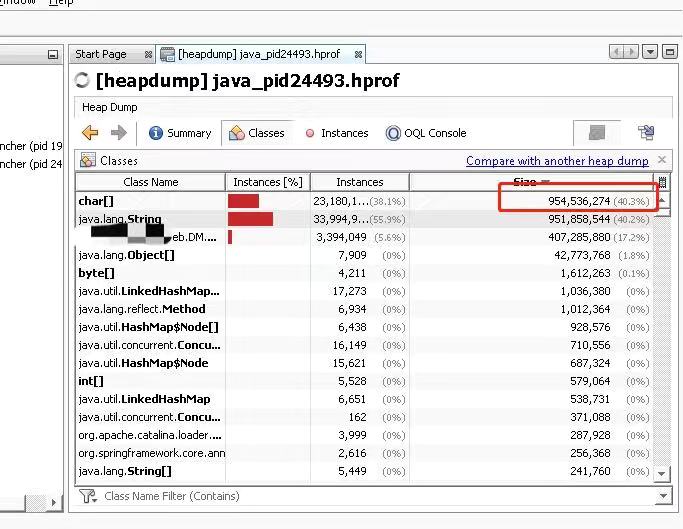683x529 pixels.
Task: Sort by the Class Name column header
Action: 151,182
